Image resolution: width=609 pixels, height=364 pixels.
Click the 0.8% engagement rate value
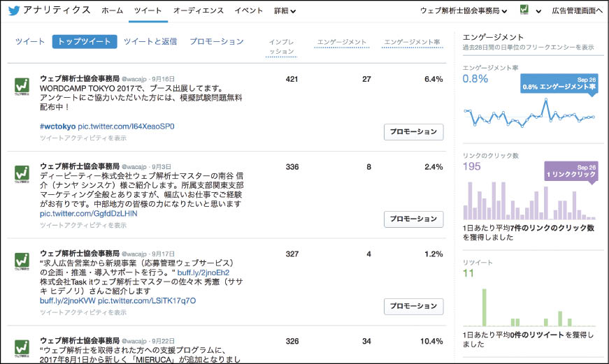tap(475, 79)
